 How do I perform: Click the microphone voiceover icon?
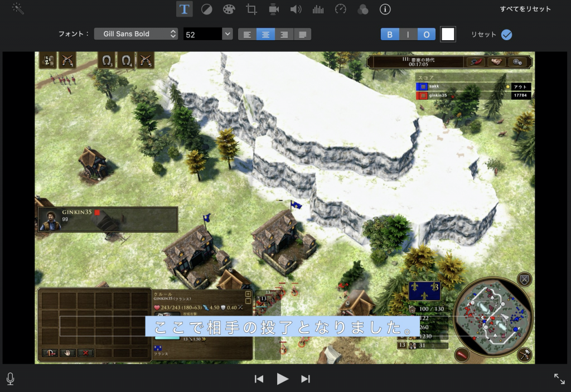click(x=11, y=379)
